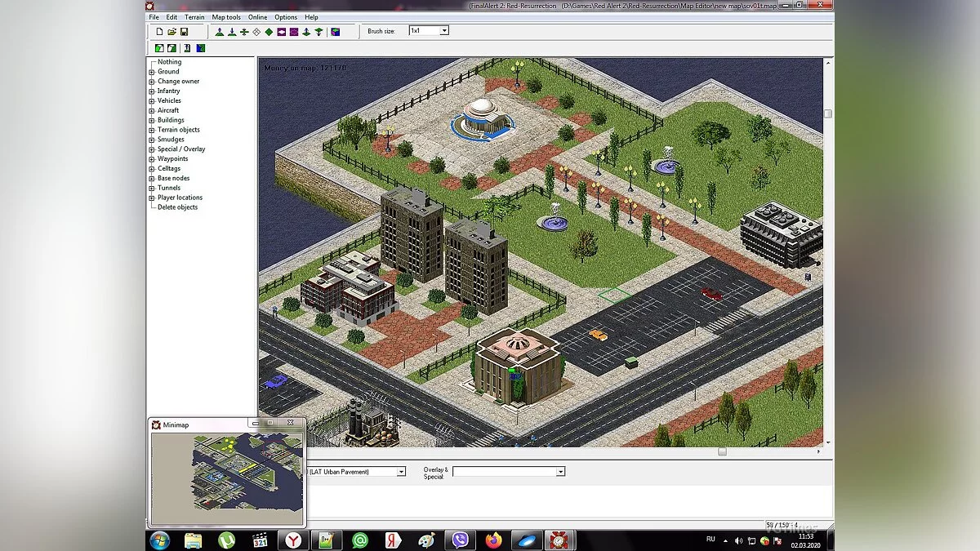Open the Brush size dropdown

click(x=444, y=31)
